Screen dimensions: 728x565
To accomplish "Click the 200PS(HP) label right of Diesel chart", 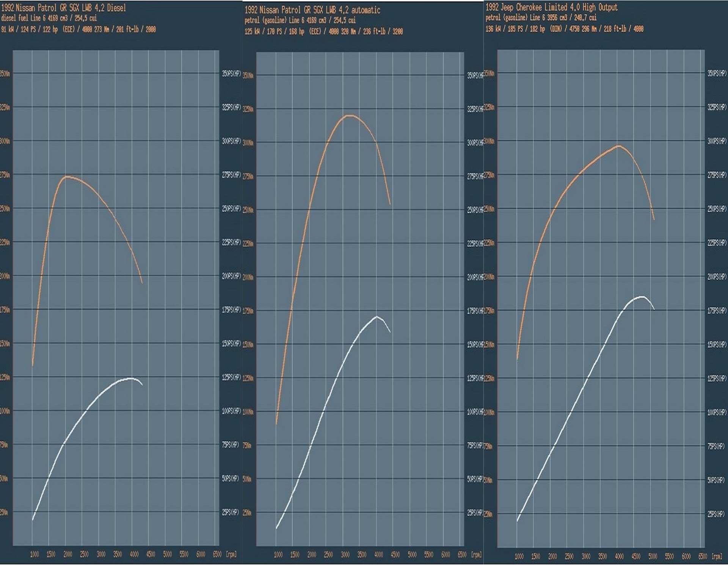I will (231, 276).
